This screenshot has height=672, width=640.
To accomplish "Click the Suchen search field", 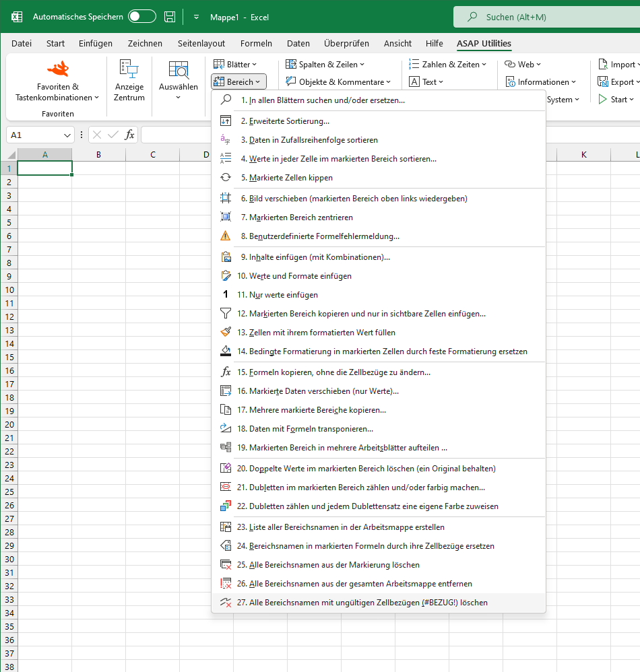I will 546,17.
